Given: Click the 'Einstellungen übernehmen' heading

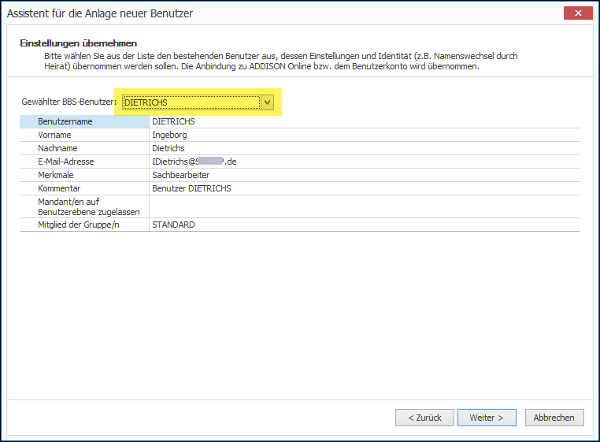Looking at the screenshot, I should click(78, 43).
